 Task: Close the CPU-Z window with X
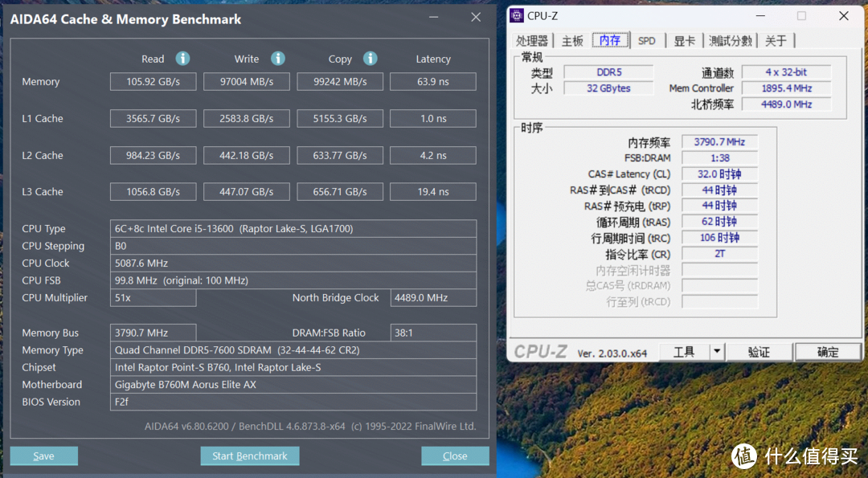tap(843, 15)
